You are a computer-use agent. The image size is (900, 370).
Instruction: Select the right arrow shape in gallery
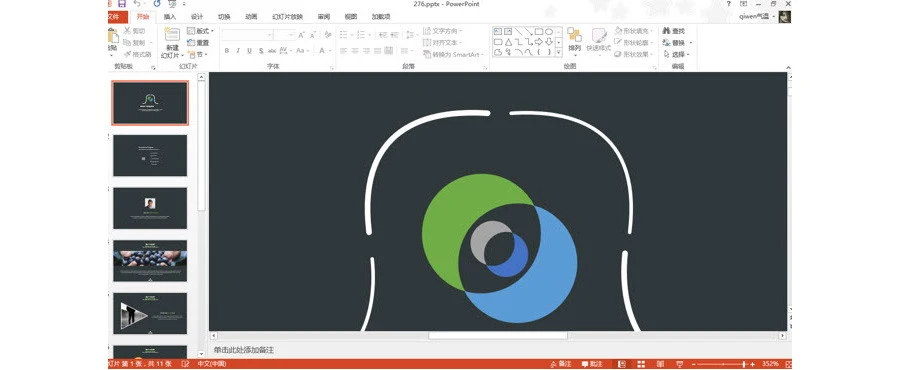[538, 42]
